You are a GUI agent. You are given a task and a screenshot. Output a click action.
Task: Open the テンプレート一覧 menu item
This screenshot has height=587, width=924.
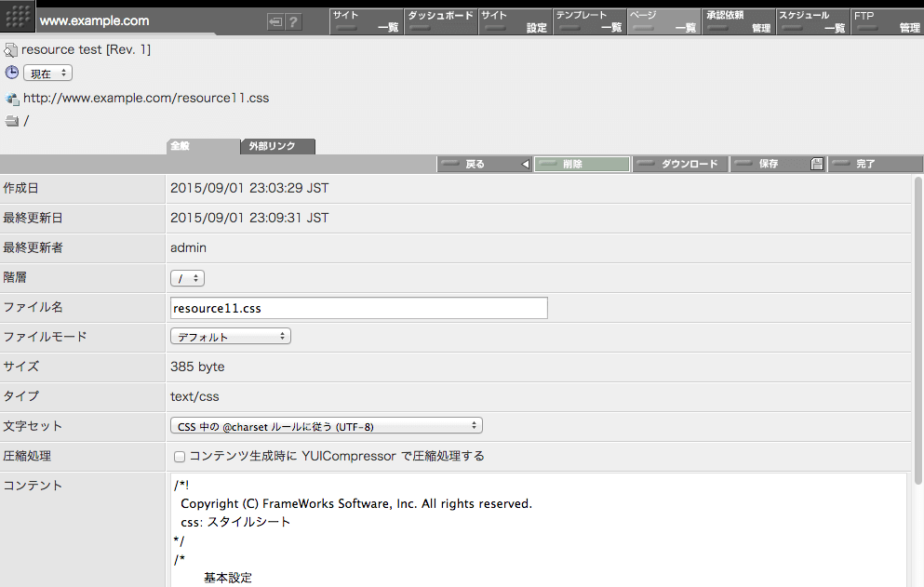pos(589,21)
